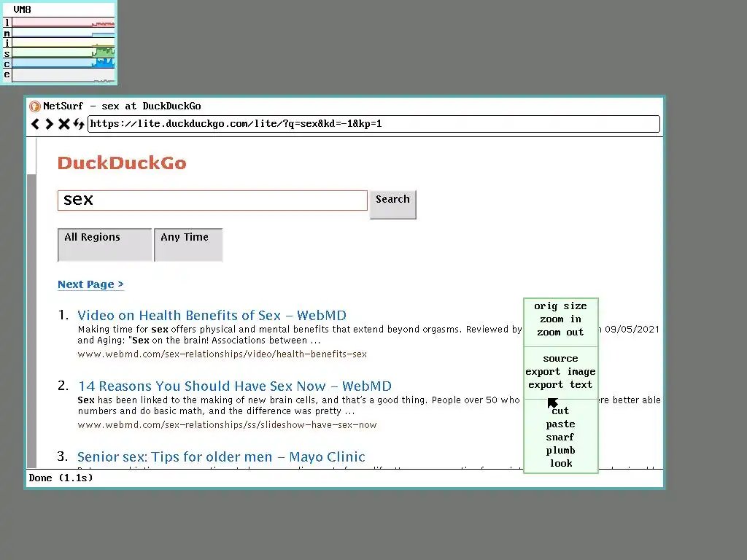Stop loading with the X icon
Image resolution: width=747 pixels, height=560 pixels.
(64, 124)
